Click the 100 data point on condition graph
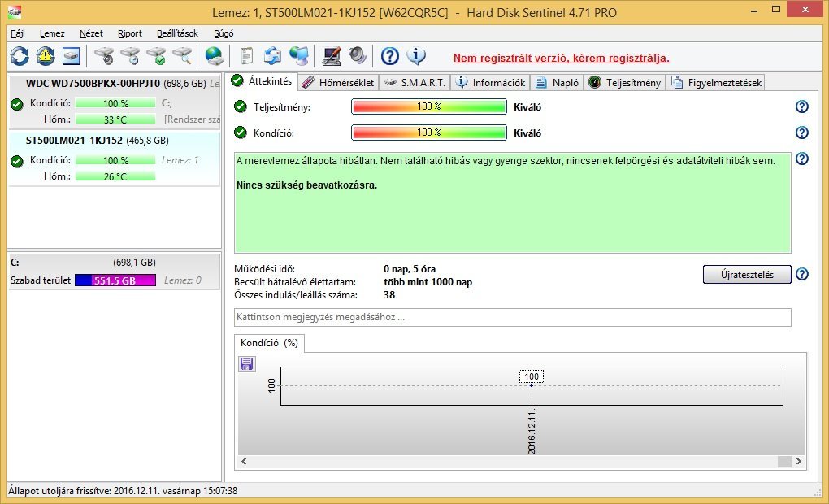Image resolution: width=829 pixels, height=504 pixels. point(532,385)
